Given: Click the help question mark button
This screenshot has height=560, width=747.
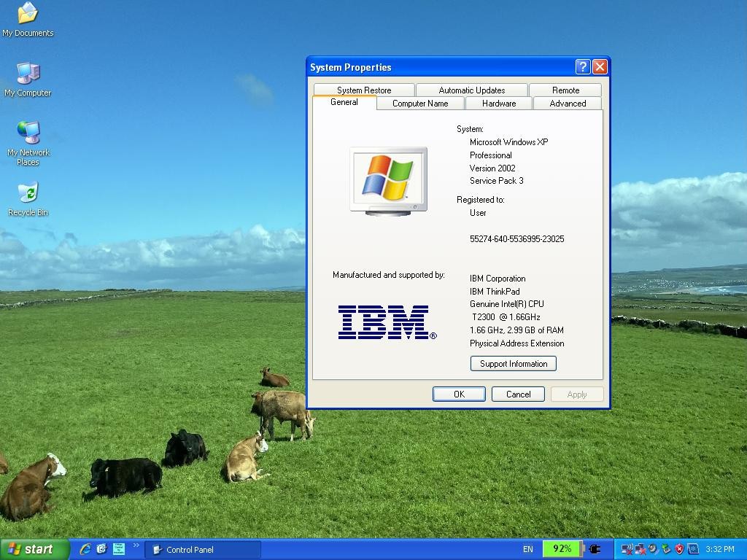Looking at the screenshot, I should [x=583, y=66].
